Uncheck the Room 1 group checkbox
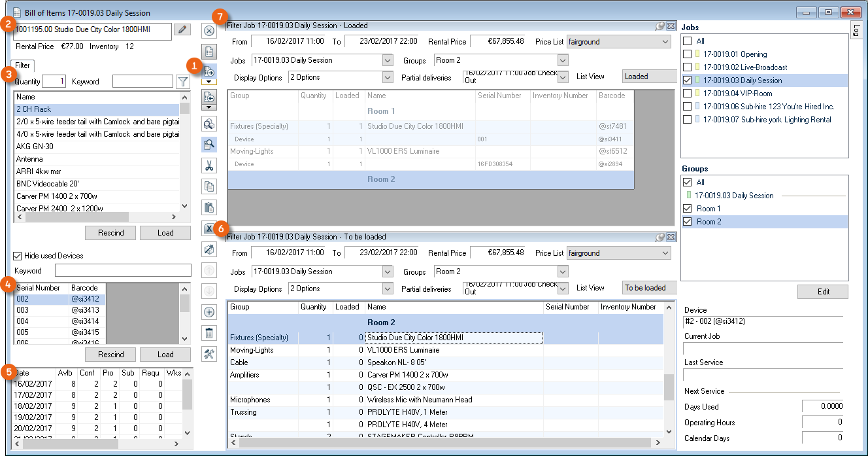The height and width of the screenshot is (456, 868). 687,209
